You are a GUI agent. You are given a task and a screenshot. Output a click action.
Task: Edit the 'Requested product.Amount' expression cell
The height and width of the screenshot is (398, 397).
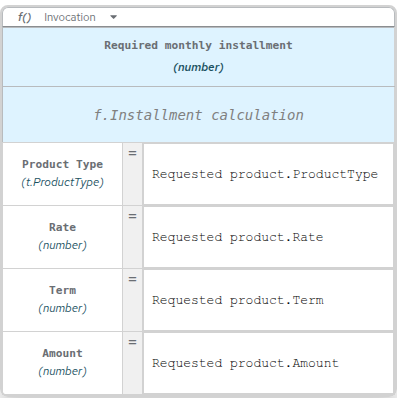click(268, 363)
